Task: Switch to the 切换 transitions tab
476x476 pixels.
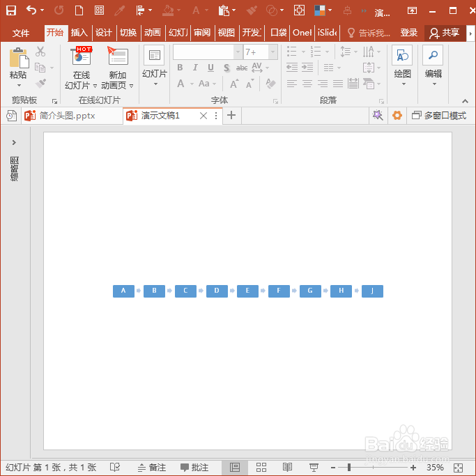Action: click(128, 33)
